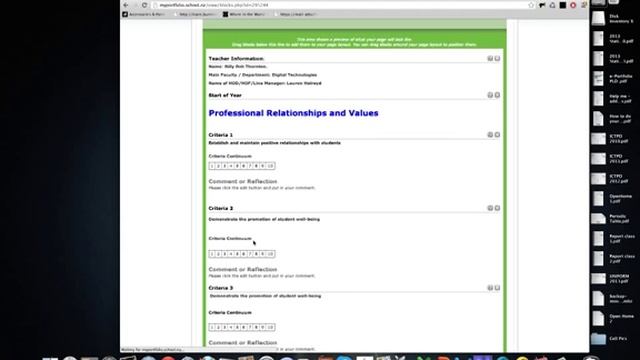Click the 'Criteria 3' block title
Viewport: 640px width, 360px height.
click(x=221, y=288)
